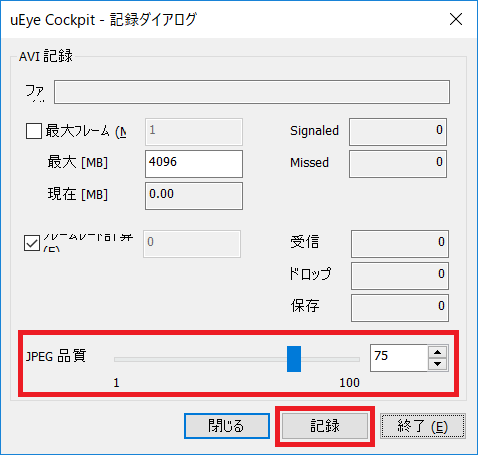The width and height of the screenshot is (478, 455).
Task: Click the file path input field
Action: (x=252, y=92)
